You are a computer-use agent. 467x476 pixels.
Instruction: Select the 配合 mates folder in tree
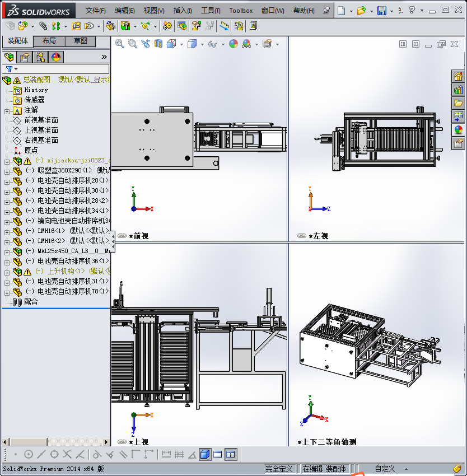click(x=31, y=301)
